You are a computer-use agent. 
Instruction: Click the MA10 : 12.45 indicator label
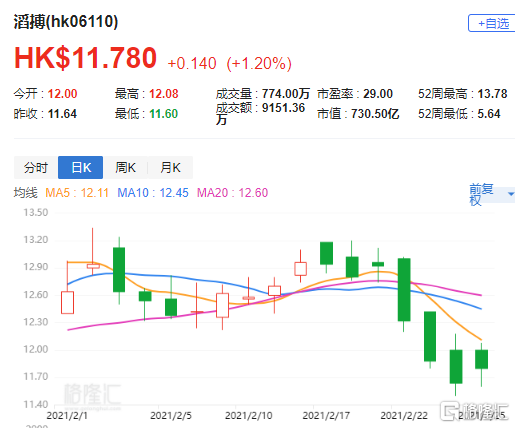(153, 193)
